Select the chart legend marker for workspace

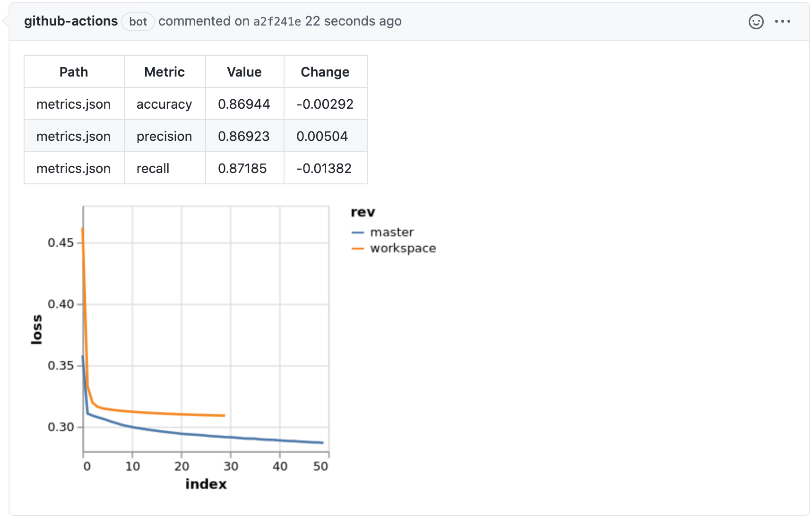pos(358,248)
